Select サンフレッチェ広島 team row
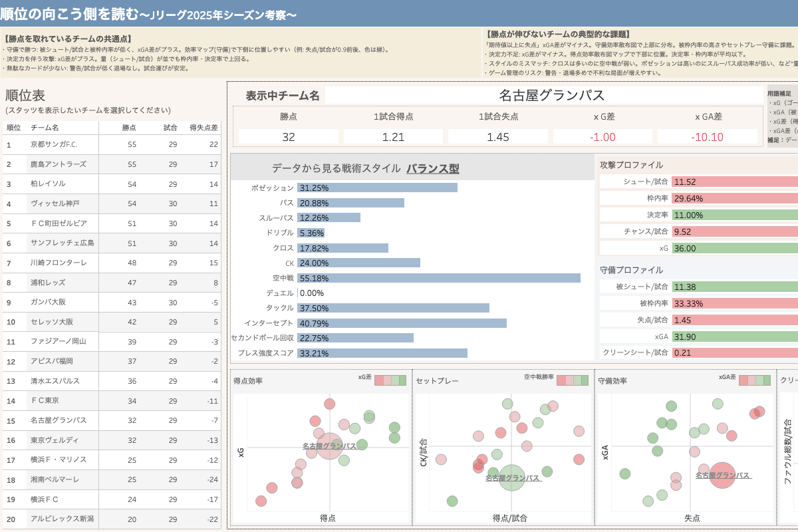The image size is (798, 532). pos(112,243)
